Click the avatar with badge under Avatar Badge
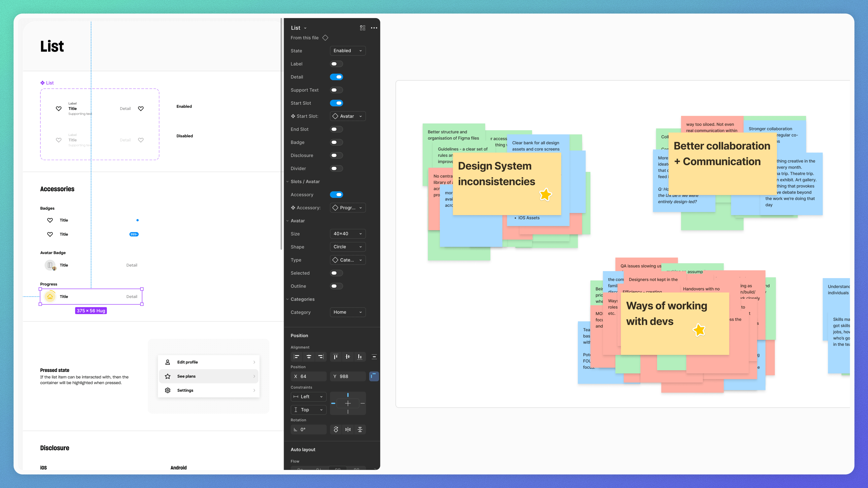 pyautogui.click(x=50, y=265)
